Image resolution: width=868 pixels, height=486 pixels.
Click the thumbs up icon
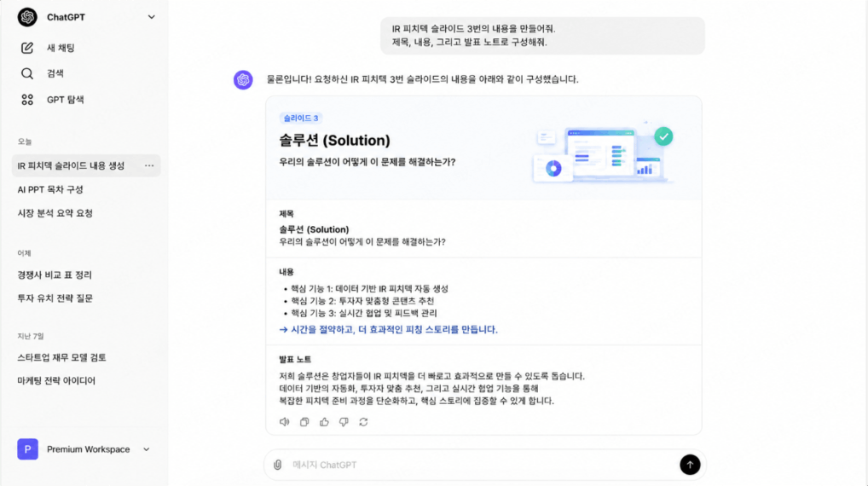324,422
